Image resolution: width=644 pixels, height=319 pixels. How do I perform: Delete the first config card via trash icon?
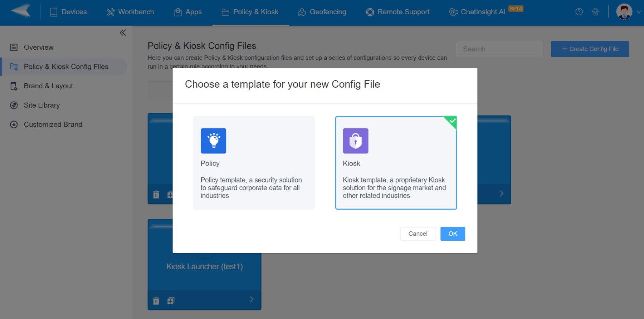pos(156,195)
